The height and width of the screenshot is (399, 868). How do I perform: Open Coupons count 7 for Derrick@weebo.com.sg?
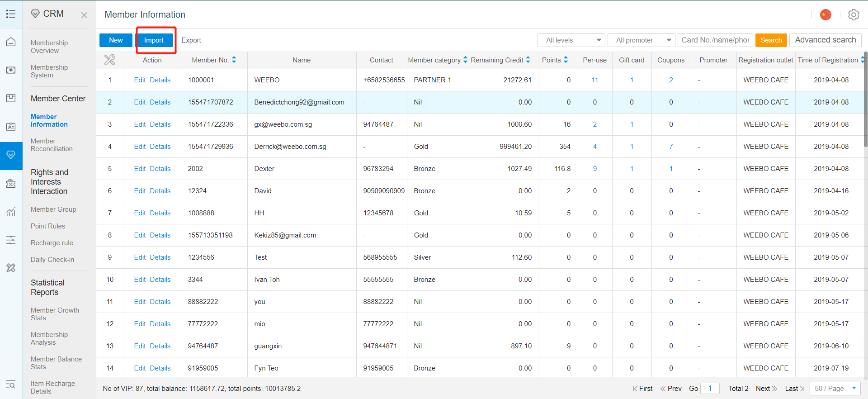[671, 147]
